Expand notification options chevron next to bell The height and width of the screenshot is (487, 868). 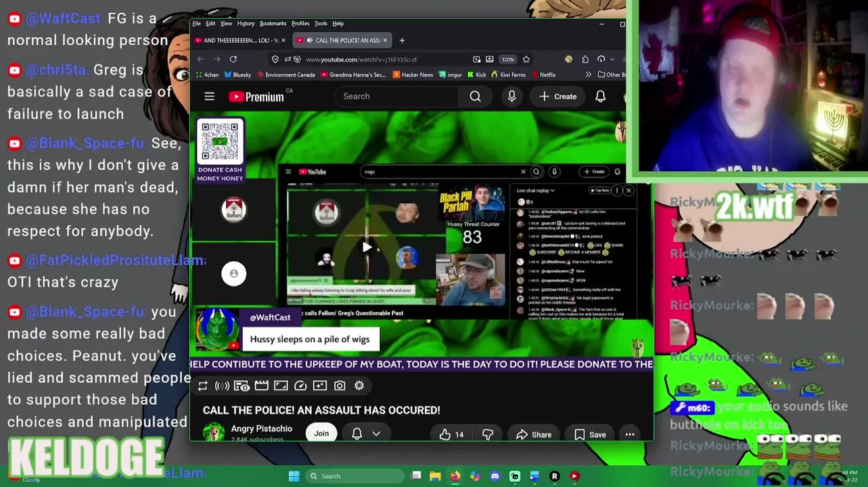[x=376, y=434]
